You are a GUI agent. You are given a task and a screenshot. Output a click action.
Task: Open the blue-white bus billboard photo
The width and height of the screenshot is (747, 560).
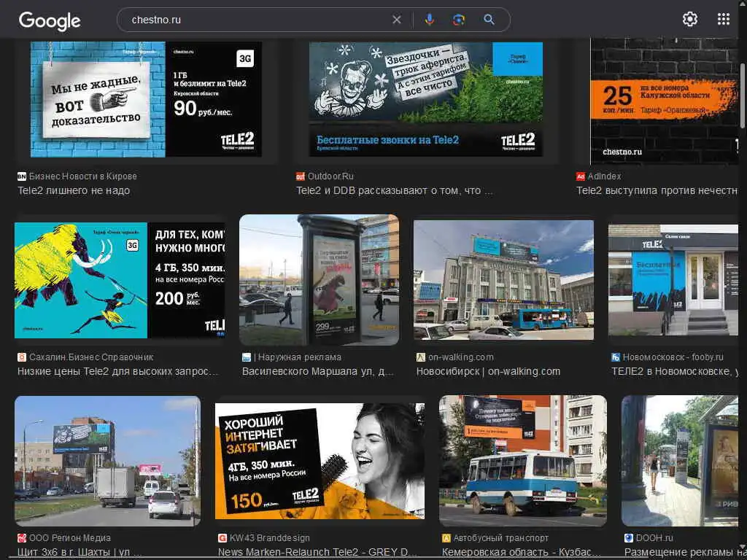522,461
